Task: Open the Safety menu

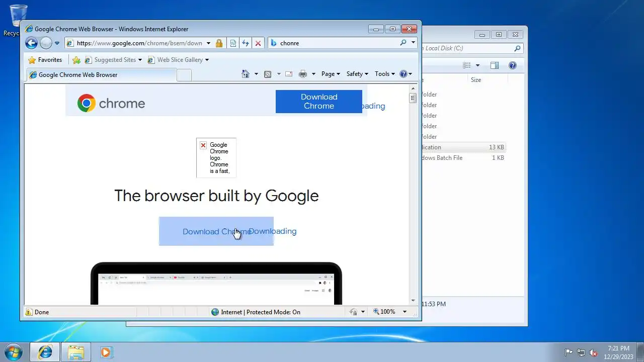Action: [x=357, y=74]
